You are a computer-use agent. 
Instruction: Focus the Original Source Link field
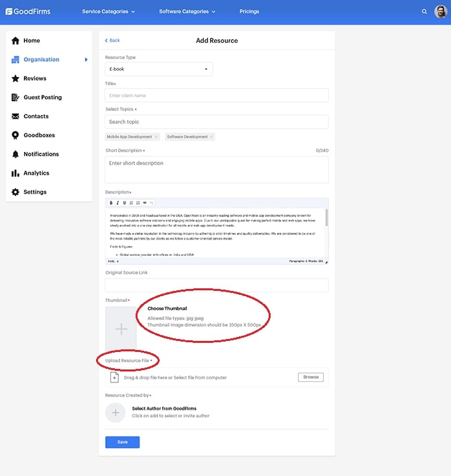coord(217,285)
